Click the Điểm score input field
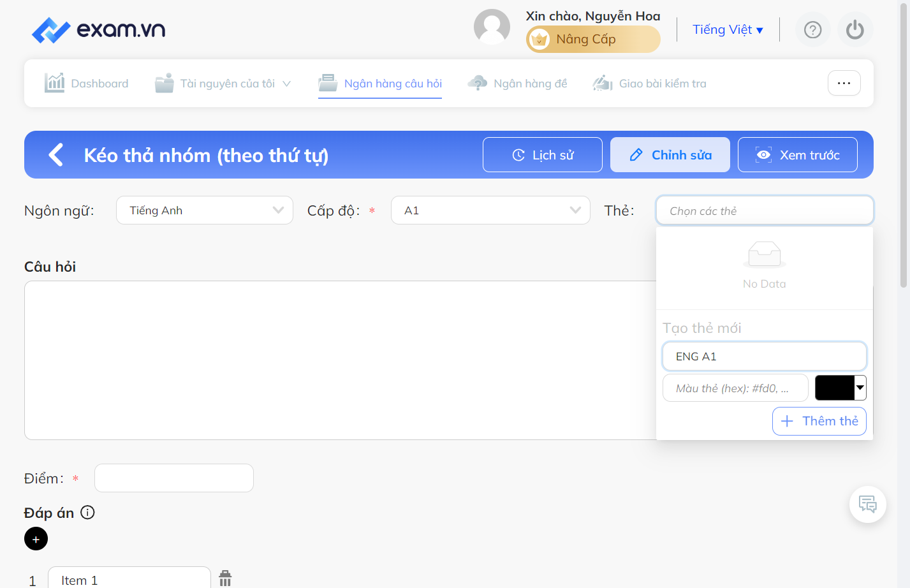 click(174, 478)
